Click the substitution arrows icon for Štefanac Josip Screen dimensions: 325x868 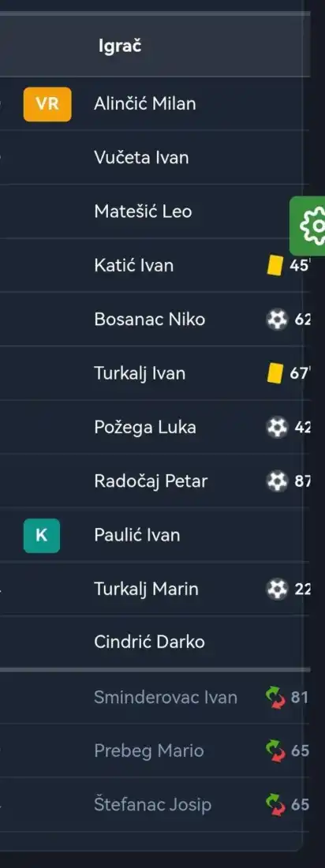pos(276,804)
